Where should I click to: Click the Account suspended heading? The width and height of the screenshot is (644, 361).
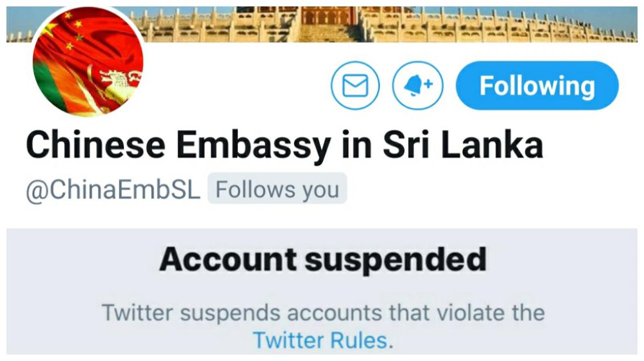click(323, 259)
